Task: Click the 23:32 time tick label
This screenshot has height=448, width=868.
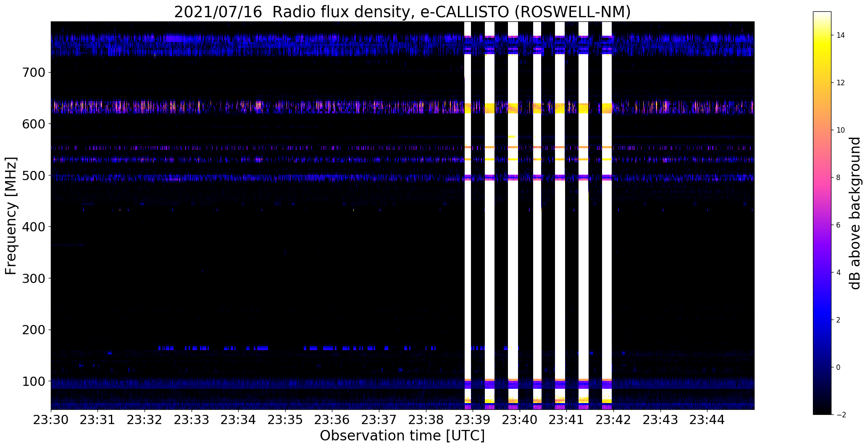Action: 145,420
